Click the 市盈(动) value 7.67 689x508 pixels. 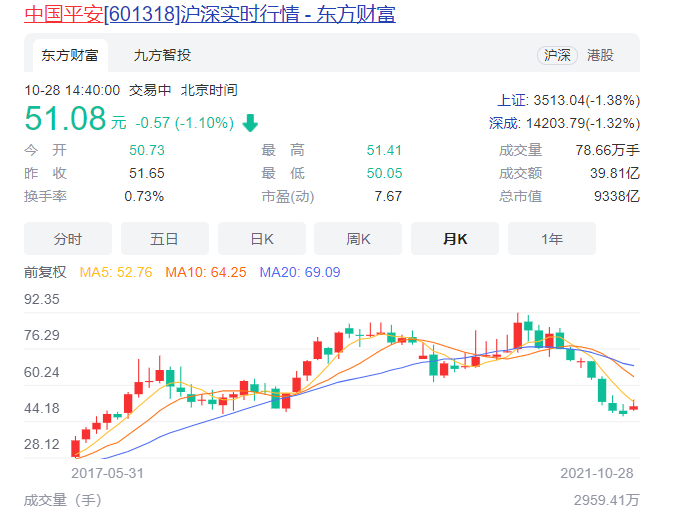388,196
